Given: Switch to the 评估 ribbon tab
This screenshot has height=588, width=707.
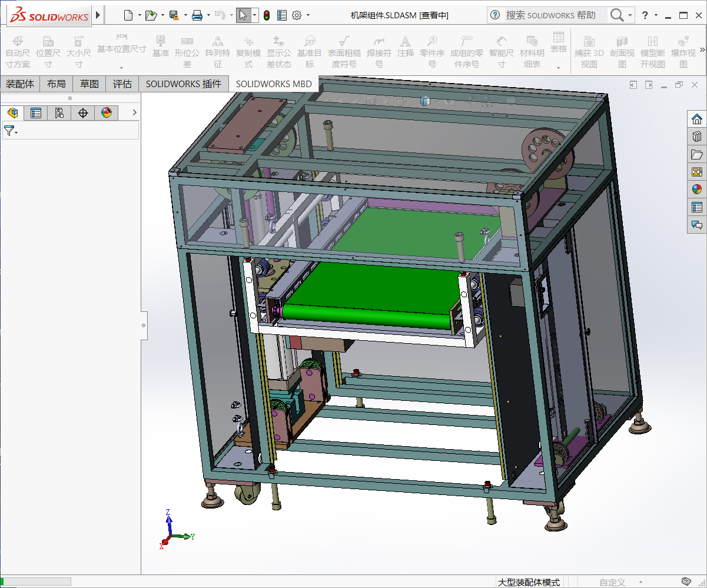Looking at the screenshot, I should 122,84.
